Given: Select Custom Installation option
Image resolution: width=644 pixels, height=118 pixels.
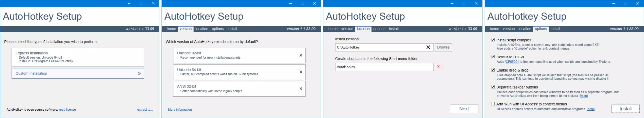Looking at the screenshot, I should [x=78, y=73].
